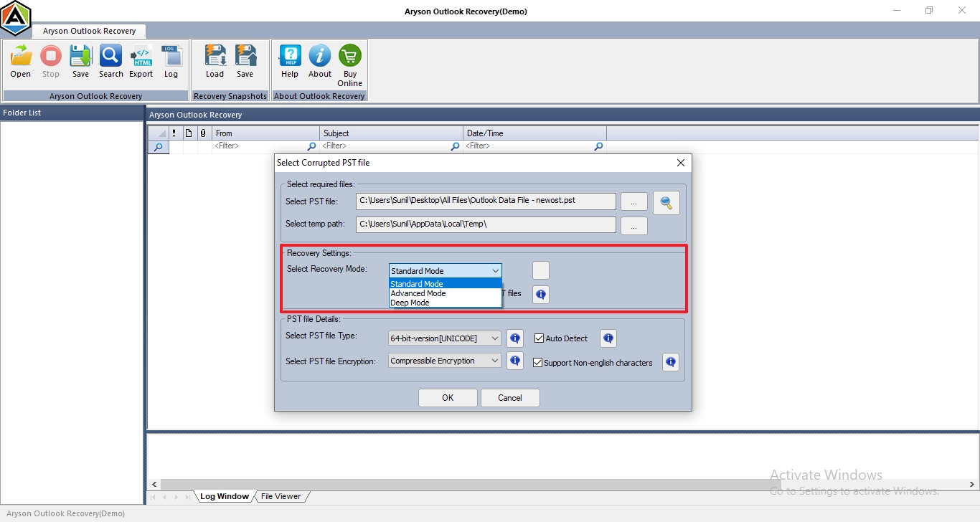Select the Log Window tab
980x522 pixels.
pos(224,496)
